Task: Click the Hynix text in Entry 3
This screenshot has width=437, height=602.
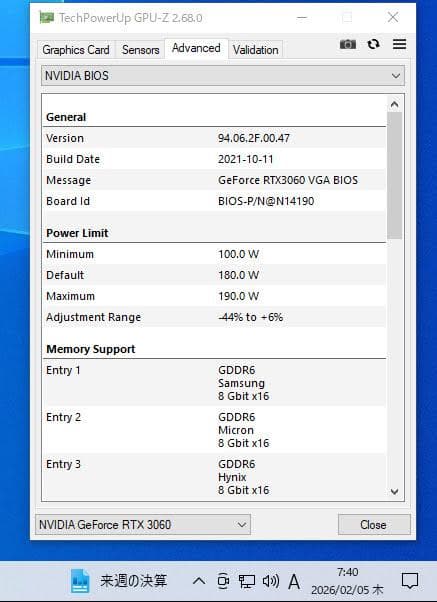Action: [x=232, y=477]
